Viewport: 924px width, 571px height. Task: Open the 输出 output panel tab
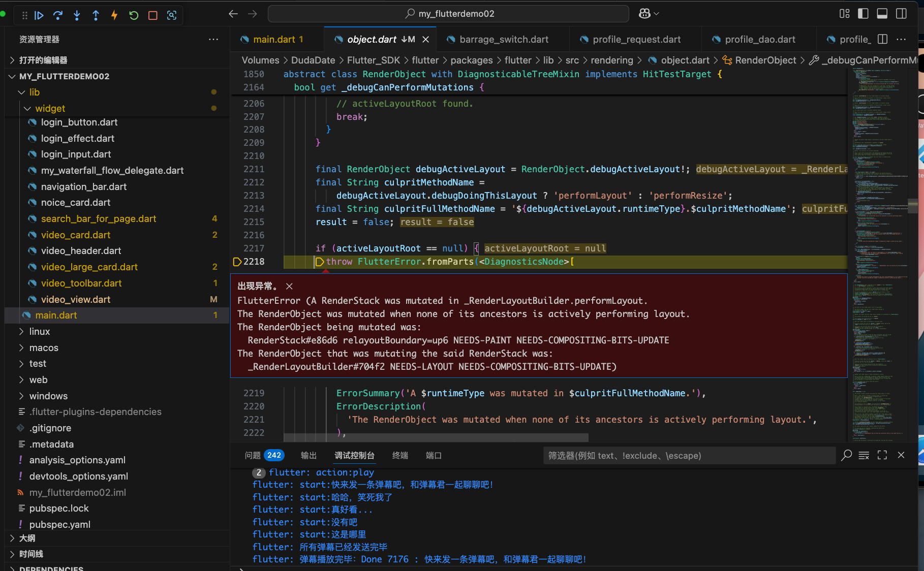[x=309, y=455]
